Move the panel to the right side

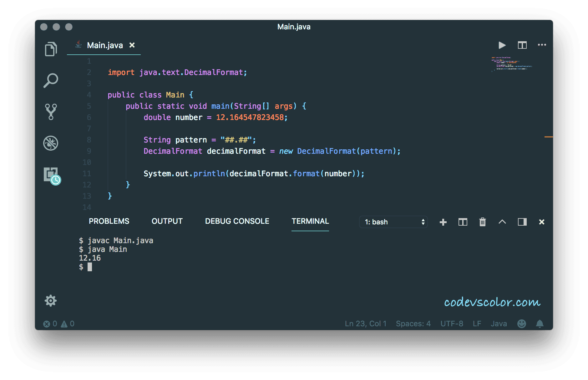(522, 222)
